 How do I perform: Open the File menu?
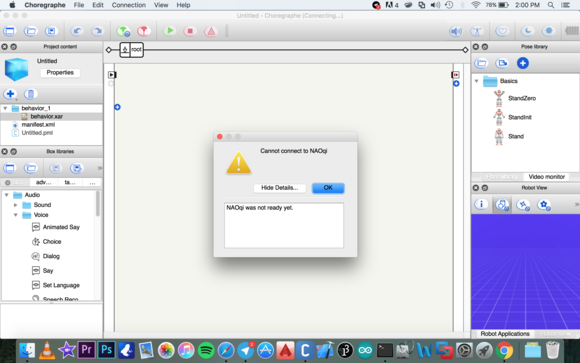pos(79,5)
